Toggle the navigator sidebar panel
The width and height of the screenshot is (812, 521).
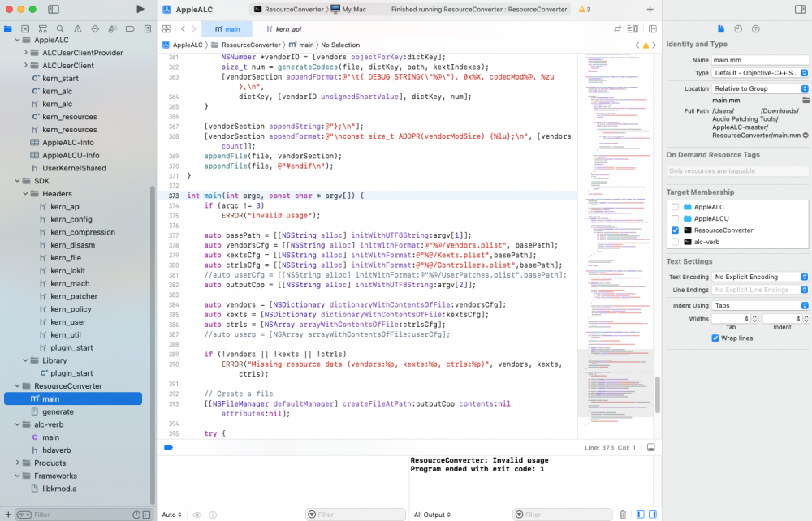54,9
